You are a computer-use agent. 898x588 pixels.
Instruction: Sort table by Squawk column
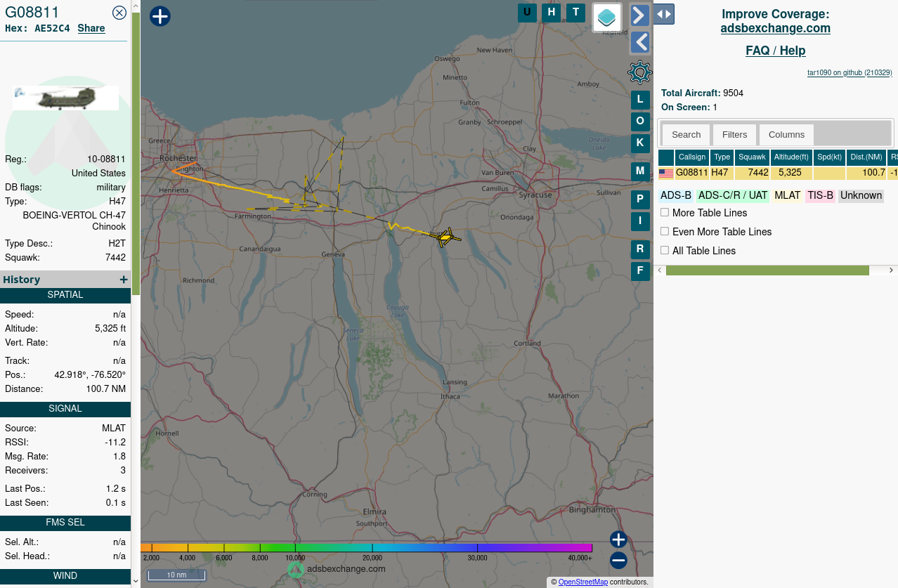click(x=752, y=157)
